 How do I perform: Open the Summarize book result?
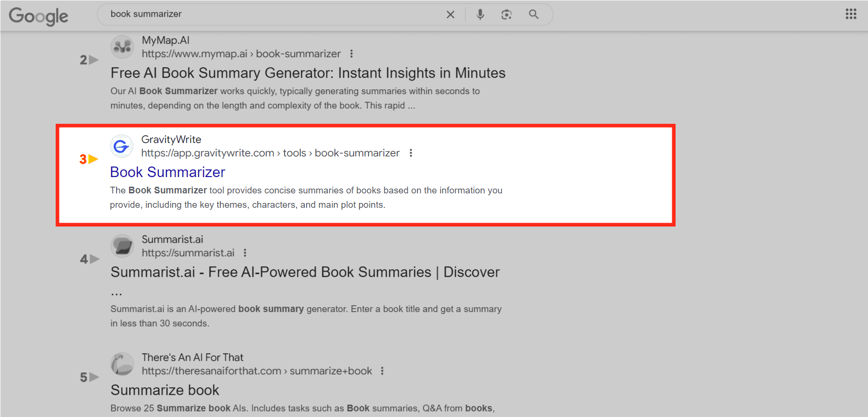point(165,390)
